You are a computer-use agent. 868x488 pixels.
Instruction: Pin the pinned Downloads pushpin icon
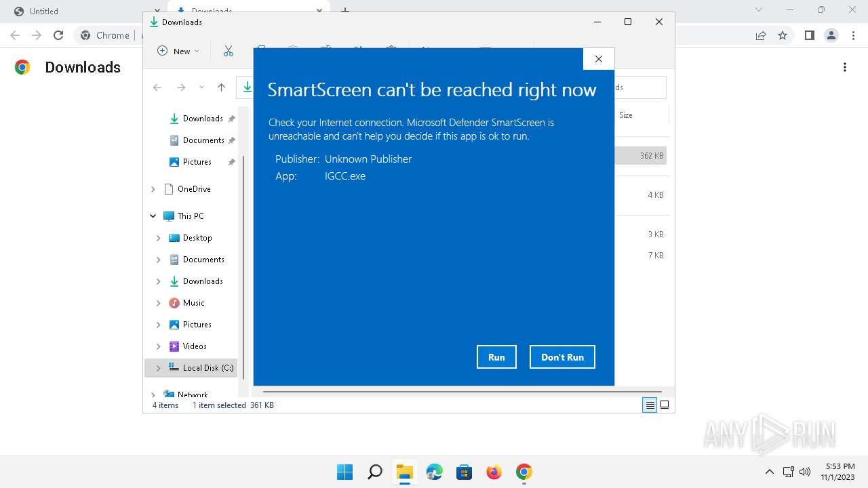[231, 119]
